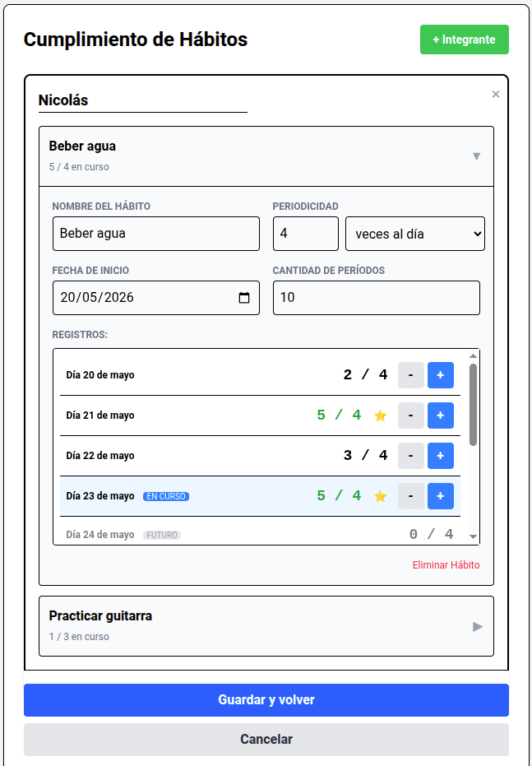Add a new member with + Integrante
Image resolution: width=532 pixels, height=766 pixels.
464,39
